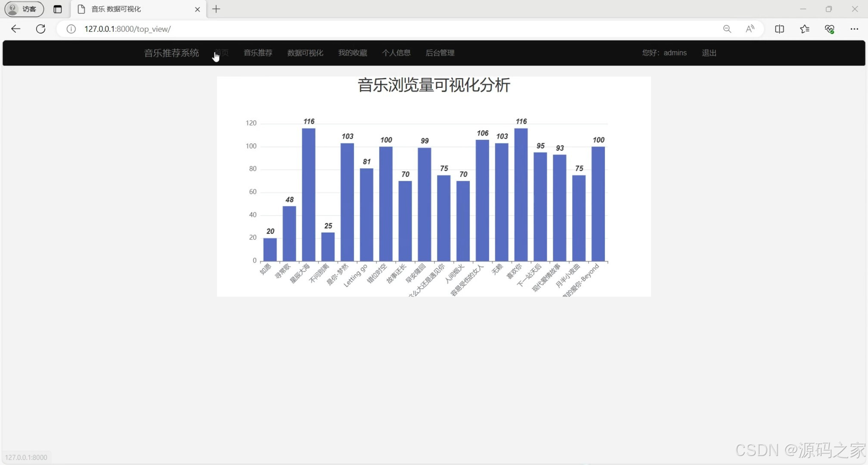Open split screen view

pos(780,29)
